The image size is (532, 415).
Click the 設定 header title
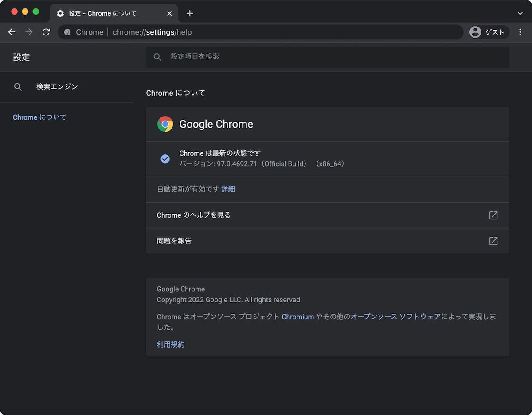[x=21, y=57]
